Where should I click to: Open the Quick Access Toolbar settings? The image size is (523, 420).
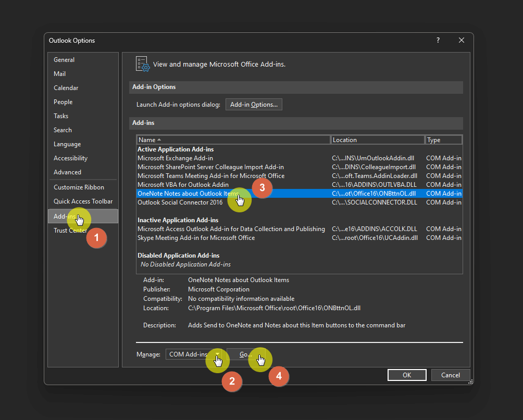coord(83,201)
